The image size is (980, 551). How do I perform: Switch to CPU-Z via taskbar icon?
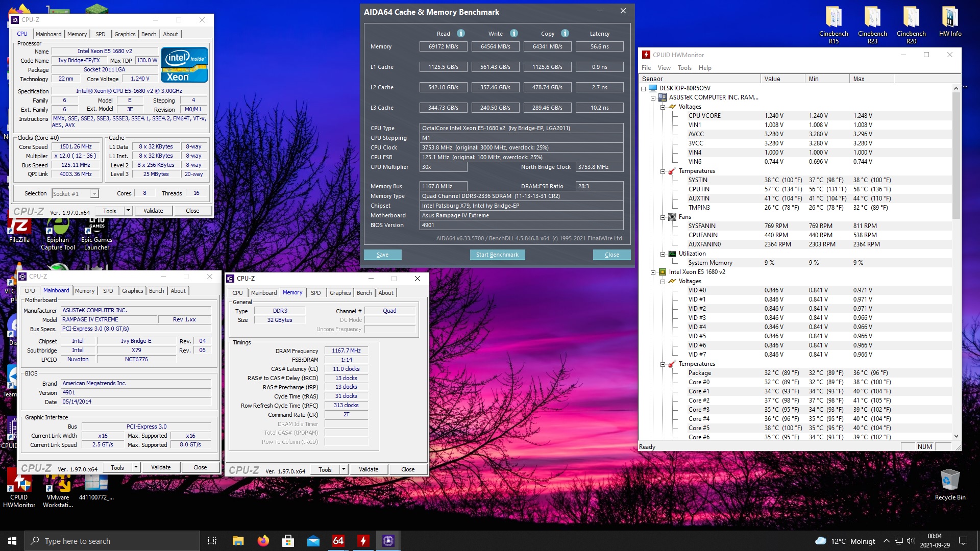(x=388, y=541)
